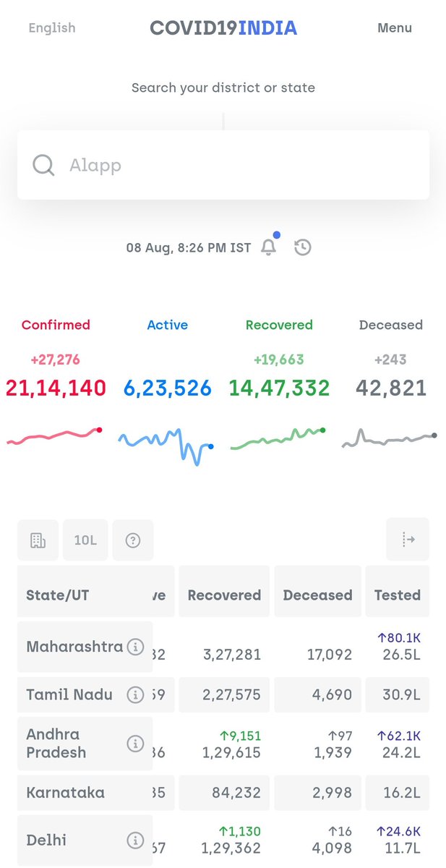Sort table by Deceased column header
The height and width of the screenshot is (868, 446).
click(x=317, y=595)
